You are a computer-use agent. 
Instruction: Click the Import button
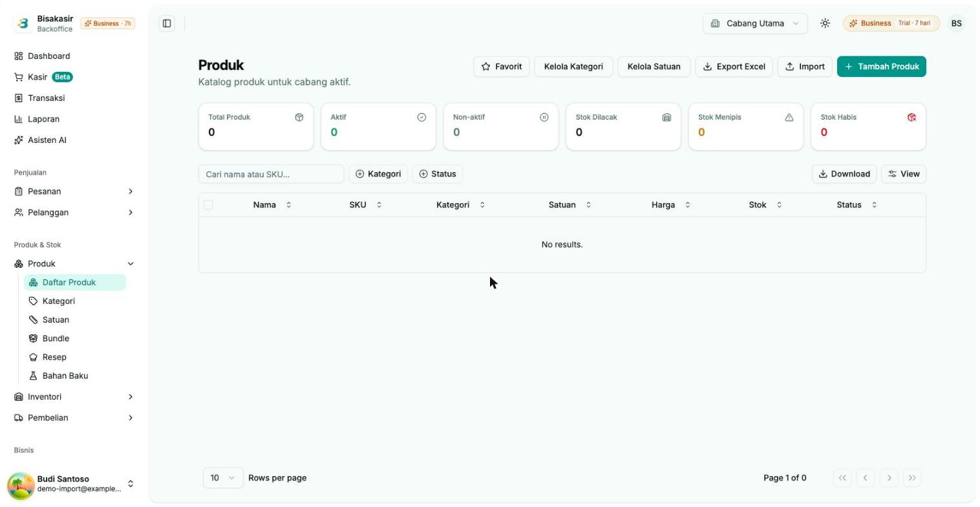click(x=805, y=67)
